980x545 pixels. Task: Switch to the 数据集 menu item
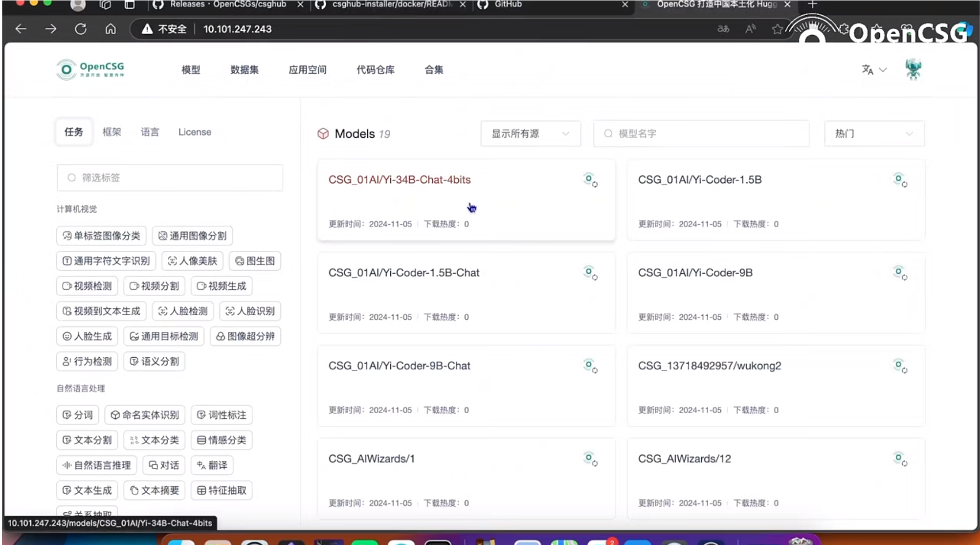click(244, 69)
